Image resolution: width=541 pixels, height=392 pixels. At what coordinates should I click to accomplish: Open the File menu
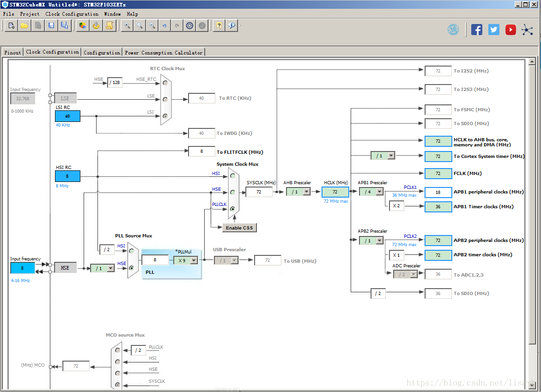[9, 14]
